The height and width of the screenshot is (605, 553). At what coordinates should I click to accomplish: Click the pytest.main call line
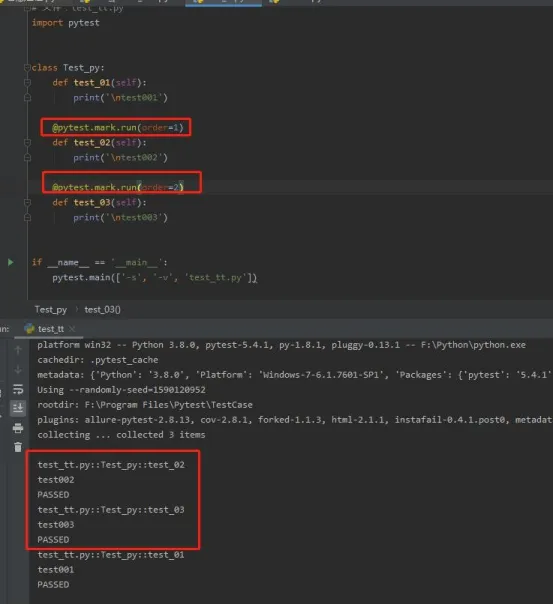(x=154, y=278)
